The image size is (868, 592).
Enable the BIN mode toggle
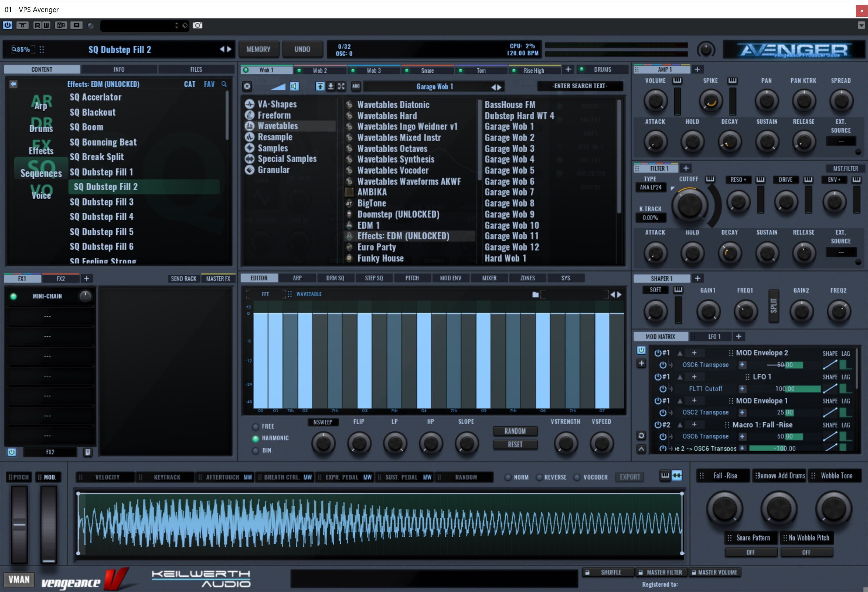(x=252, y=450)
